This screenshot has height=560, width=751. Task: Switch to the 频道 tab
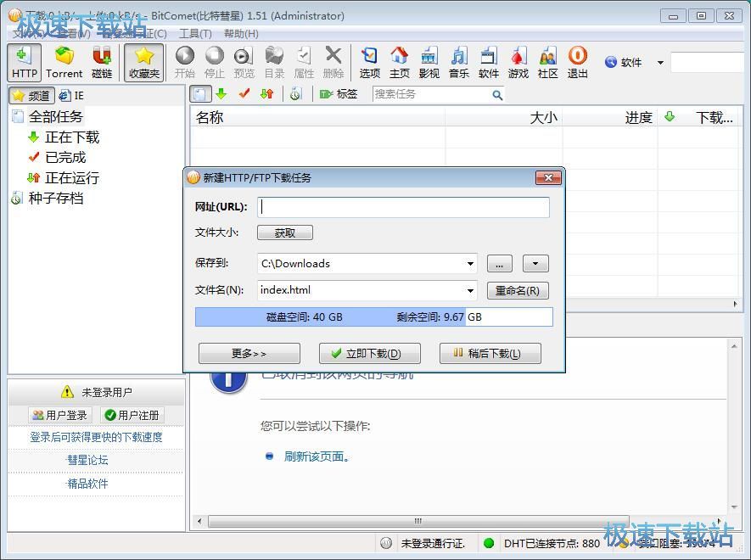[31, 95]
